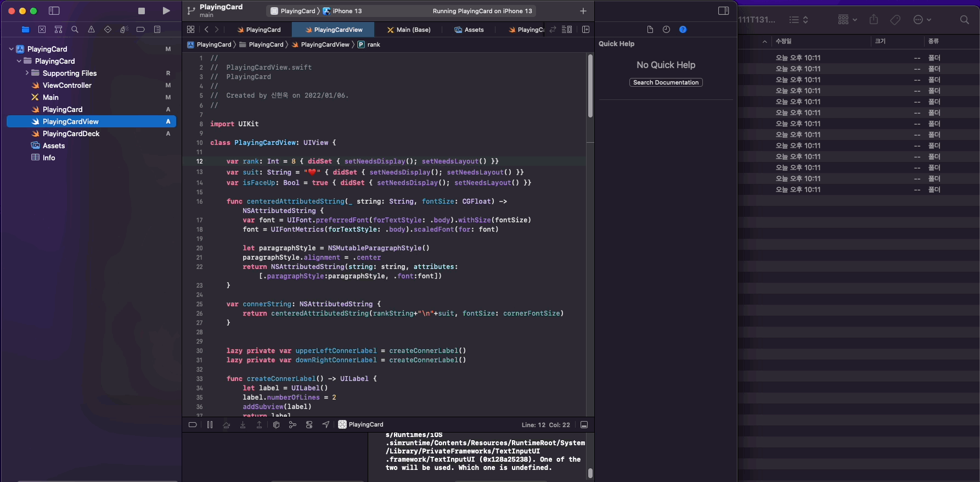Open Finder window search
The height and width of the screenshot is (482, 980).
(964, 20)
